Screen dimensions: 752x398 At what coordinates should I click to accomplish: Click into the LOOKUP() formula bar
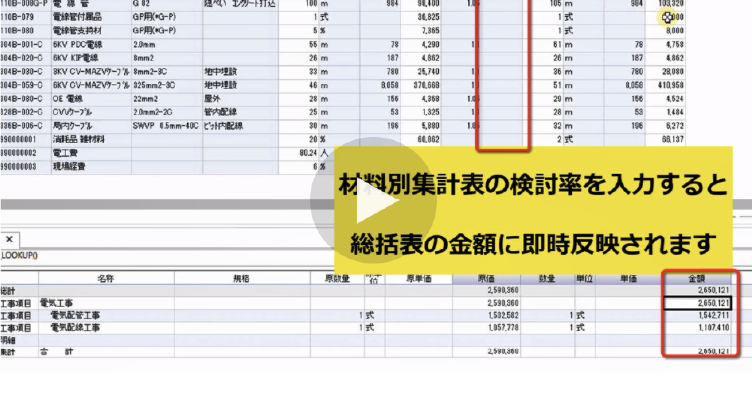pyautogui.click(x=168, y=256)
